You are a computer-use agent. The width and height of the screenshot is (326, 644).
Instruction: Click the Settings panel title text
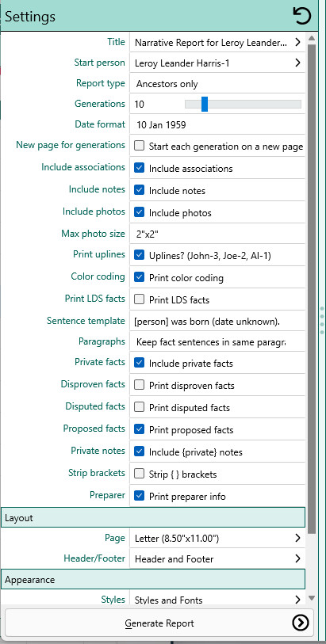point(30,17)
